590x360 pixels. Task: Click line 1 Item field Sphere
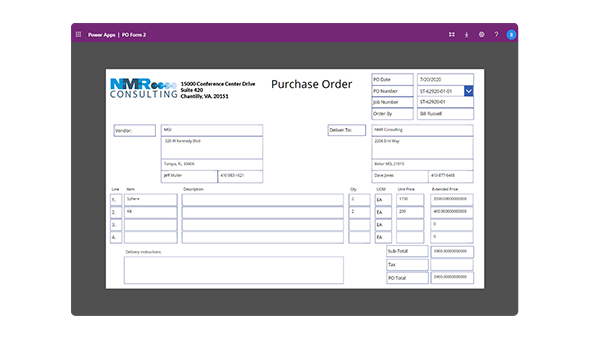(x=151, y=200)
